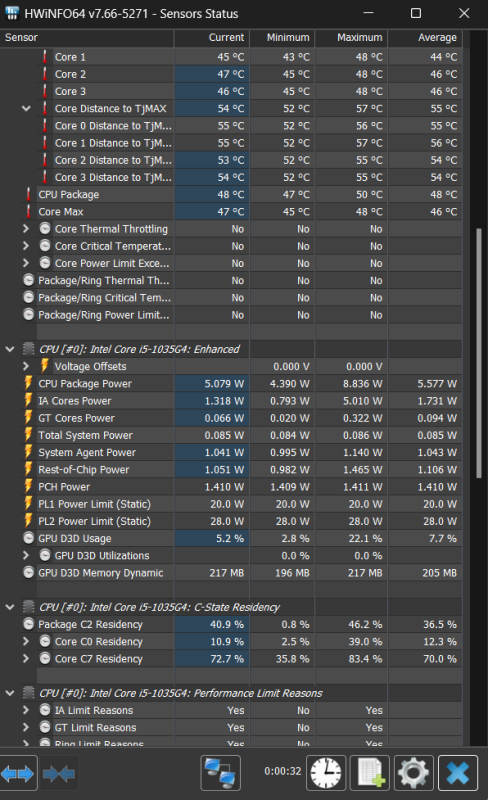The width and height of the screenshot is (488, 800).
Task: Expand IA Limit Reasons row
Action: click(26, 710)
